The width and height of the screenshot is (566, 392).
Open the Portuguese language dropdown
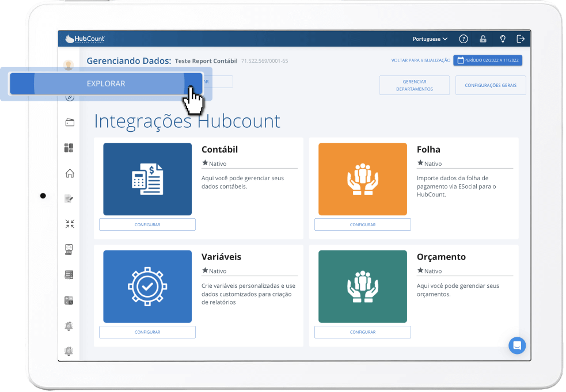(x=430, y=39)
